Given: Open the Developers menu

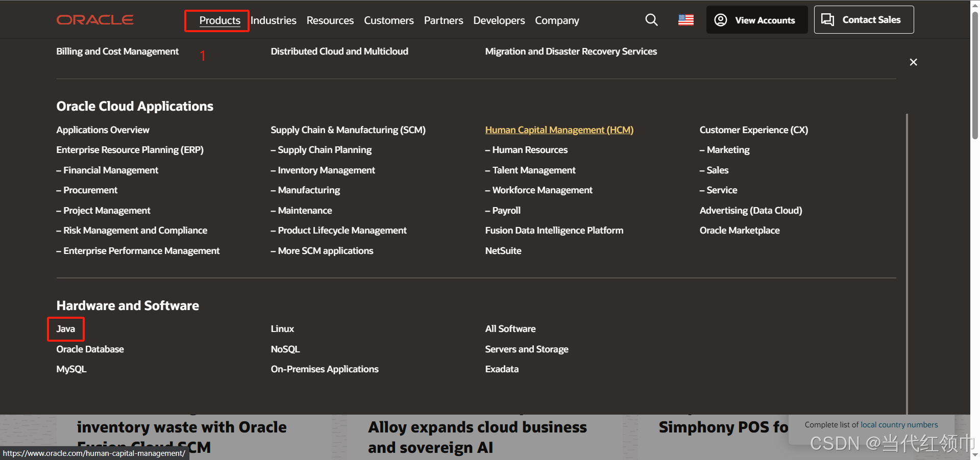Looking at the screenshot, I should click(x=499, y=20).
